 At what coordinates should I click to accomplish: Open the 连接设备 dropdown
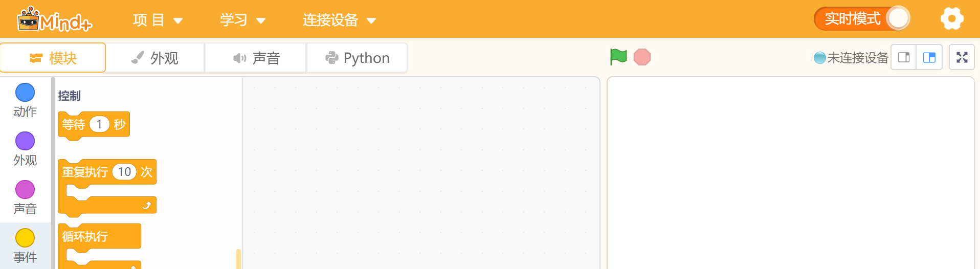[339, 20]
